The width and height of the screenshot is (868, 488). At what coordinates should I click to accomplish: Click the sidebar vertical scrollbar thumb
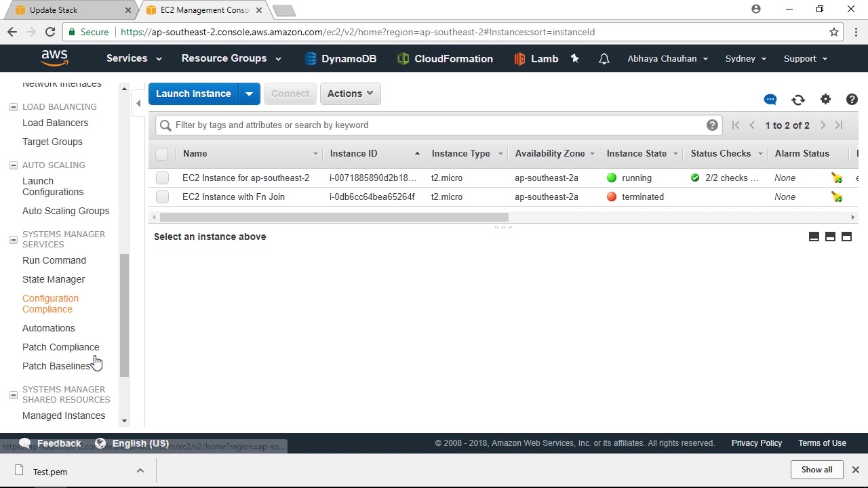coord(124,315)
